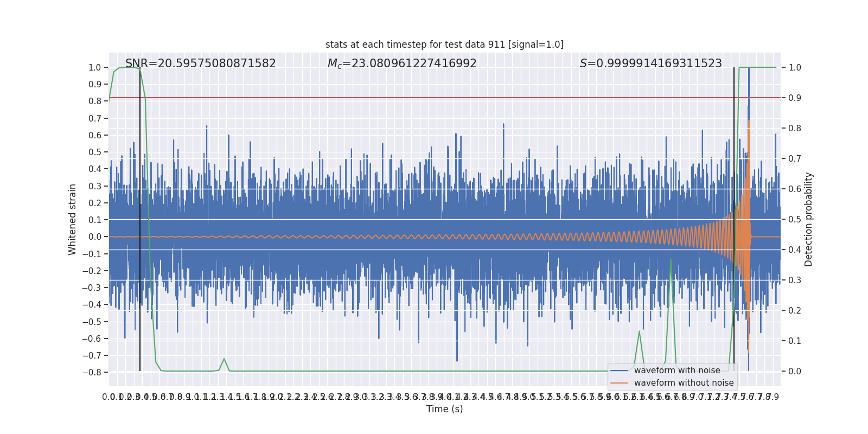Click the right axis tick label 0.5
Image resolution: width=868 pixels, height=434 pixels.
(x=795, y=220)
